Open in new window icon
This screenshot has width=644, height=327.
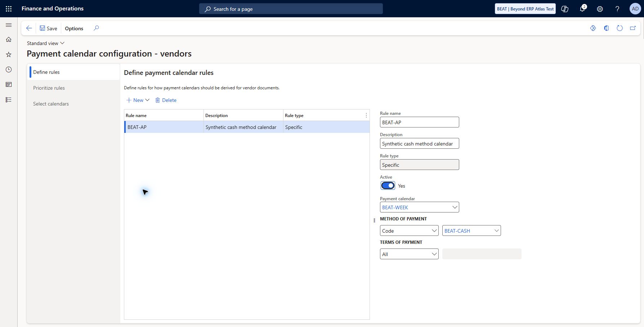point(633,28)
